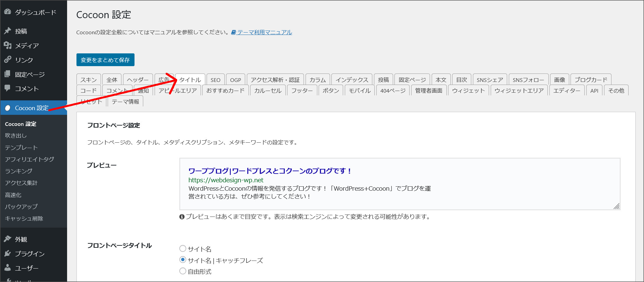Click the book icon beside テーマ利用マニュアル
644x282 pixels.
pos(233,32)
